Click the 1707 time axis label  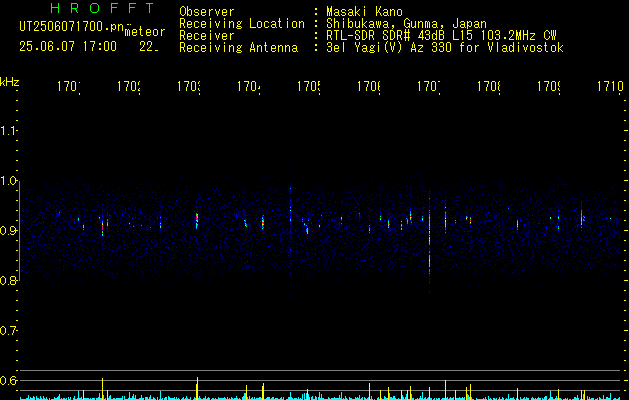429,86
